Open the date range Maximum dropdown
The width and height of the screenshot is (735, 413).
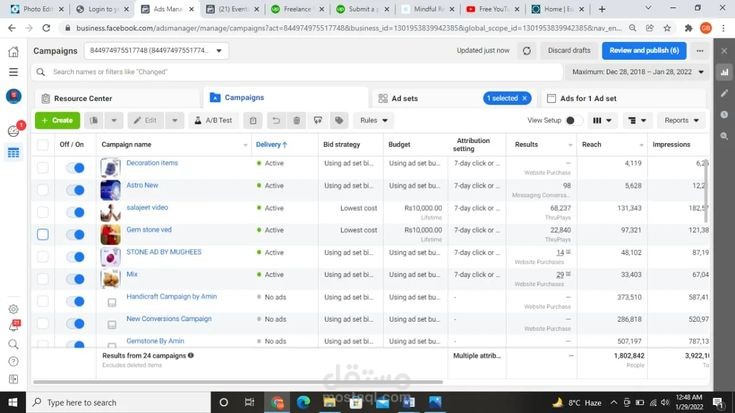[x=638, y=72]
